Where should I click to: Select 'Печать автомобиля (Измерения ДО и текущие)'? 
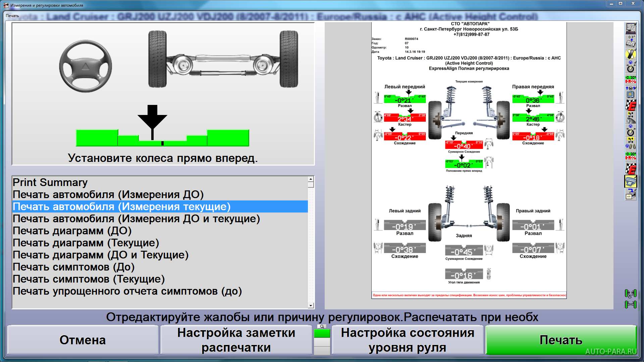[160, 219]
